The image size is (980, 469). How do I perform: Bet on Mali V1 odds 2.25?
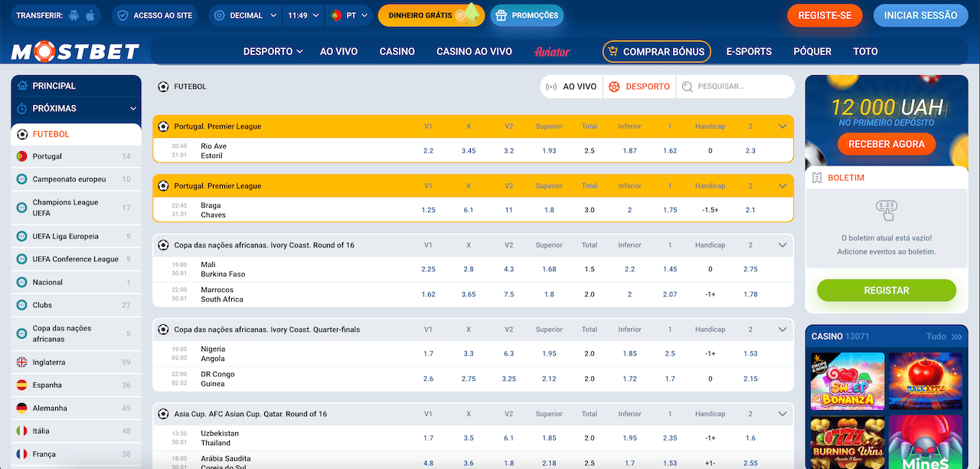[428, 269]
